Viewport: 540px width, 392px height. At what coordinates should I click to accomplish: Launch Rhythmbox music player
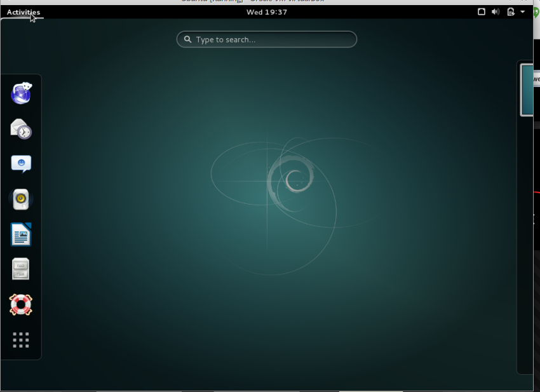pyautogui.click(x=21, y=199)
